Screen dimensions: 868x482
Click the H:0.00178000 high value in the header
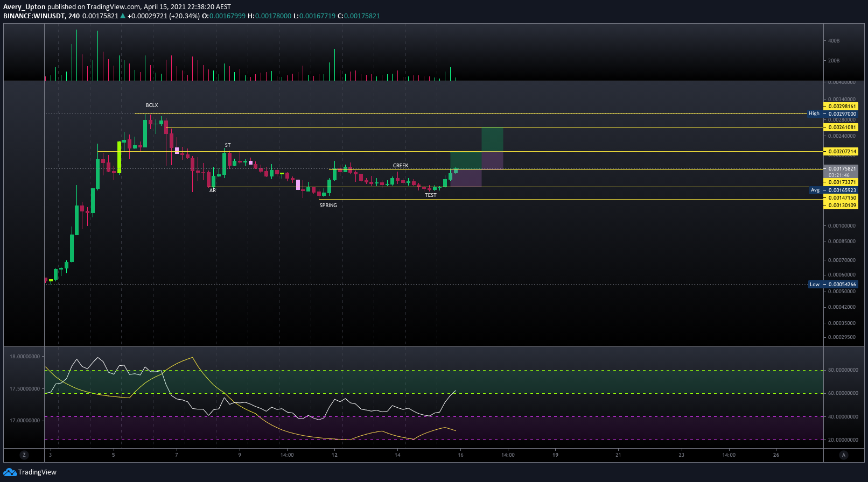(269, 16)
